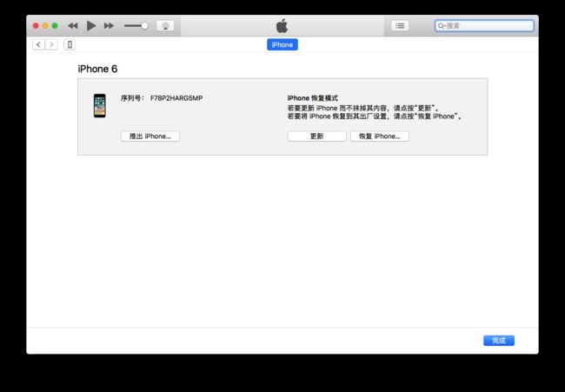Go forward with the right chevron
Viewport: 565px width, 392px height.
(51, 44)
